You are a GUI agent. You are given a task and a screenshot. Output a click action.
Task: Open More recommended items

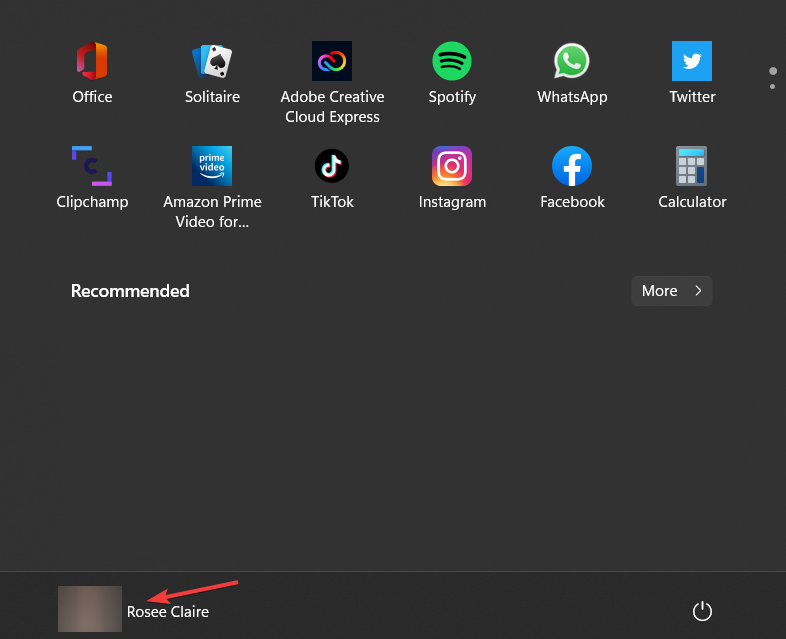coord(672,291)
